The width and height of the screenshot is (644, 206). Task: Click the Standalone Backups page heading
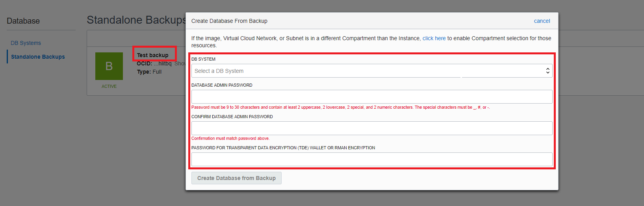(x=136, y=20)
